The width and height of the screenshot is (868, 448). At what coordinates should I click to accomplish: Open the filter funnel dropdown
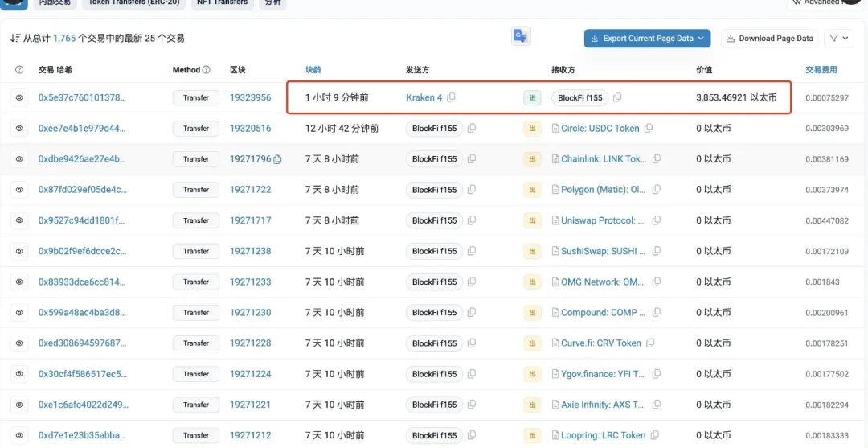pyautogui.click(x=838, y=39)
